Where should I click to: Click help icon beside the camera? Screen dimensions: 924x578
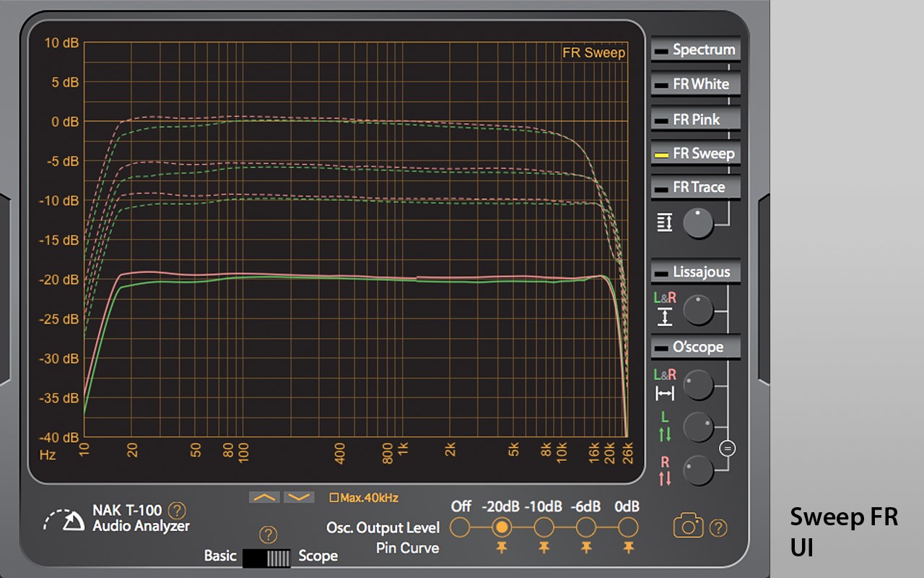pyautogui.click(x=718, y=528)
